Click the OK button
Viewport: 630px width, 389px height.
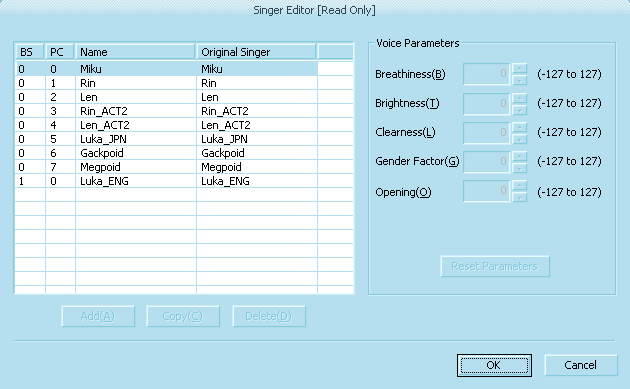coord(494,365)
